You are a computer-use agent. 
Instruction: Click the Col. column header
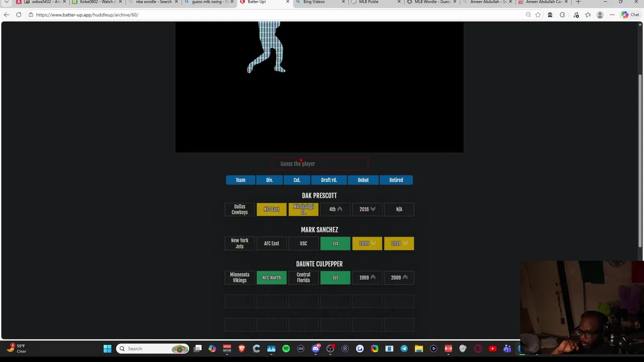click(297, 180)
